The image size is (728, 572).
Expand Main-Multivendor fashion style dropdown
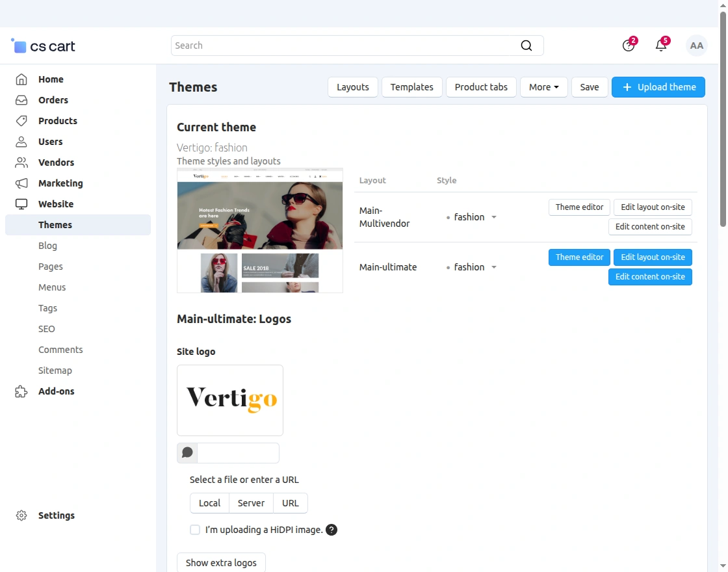[x=494, y=217]
